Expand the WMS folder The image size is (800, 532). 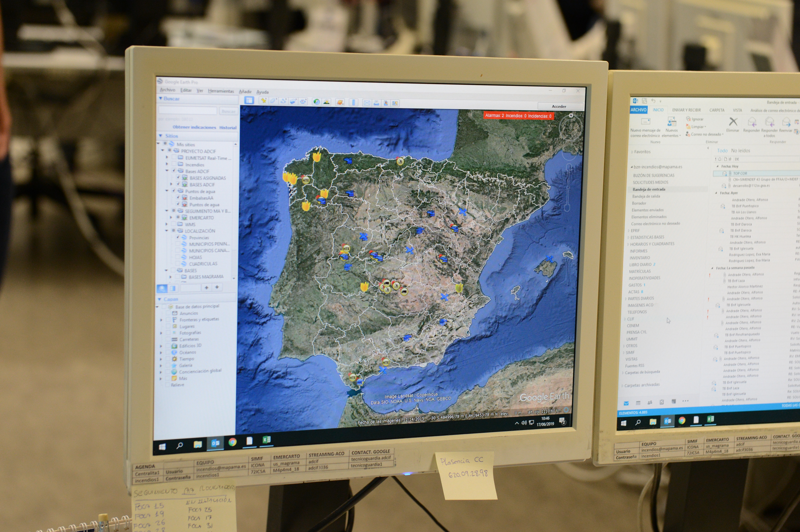(166, 224)
